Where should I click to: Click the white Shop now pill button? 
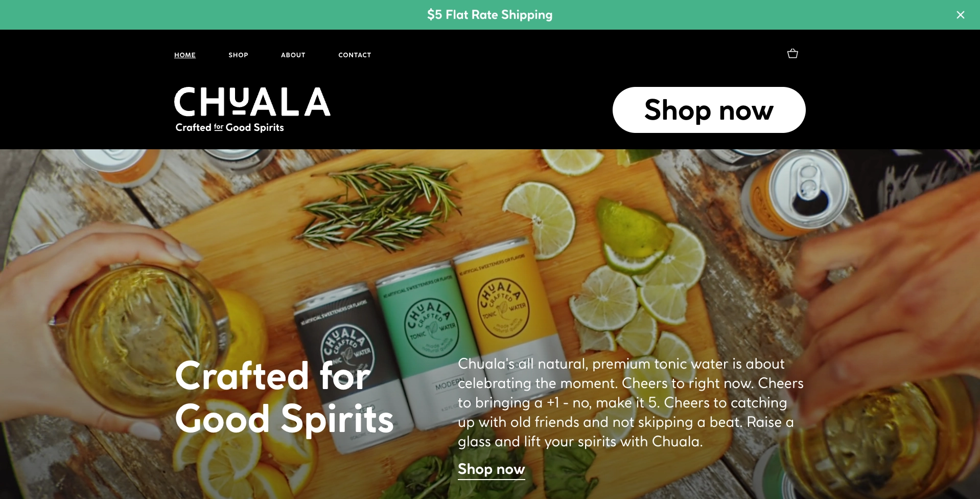click(709, 110)
